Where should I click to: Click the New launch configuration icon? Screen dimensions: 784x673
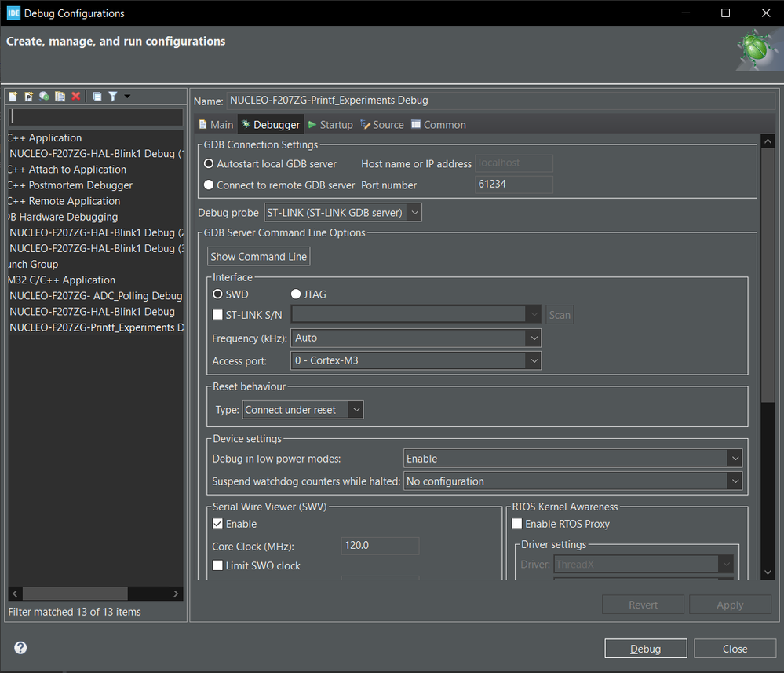13,97
